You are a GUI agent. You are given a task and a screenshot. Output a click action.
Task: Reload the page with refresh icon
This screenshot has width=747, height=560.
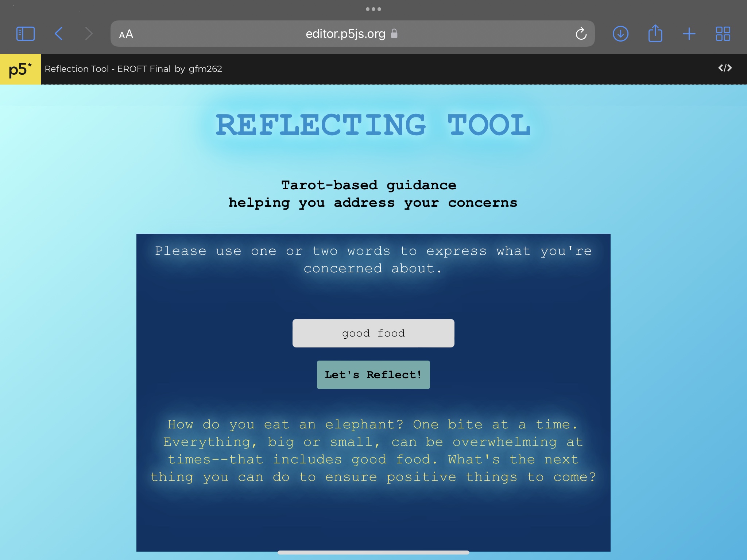click(581, 34)
